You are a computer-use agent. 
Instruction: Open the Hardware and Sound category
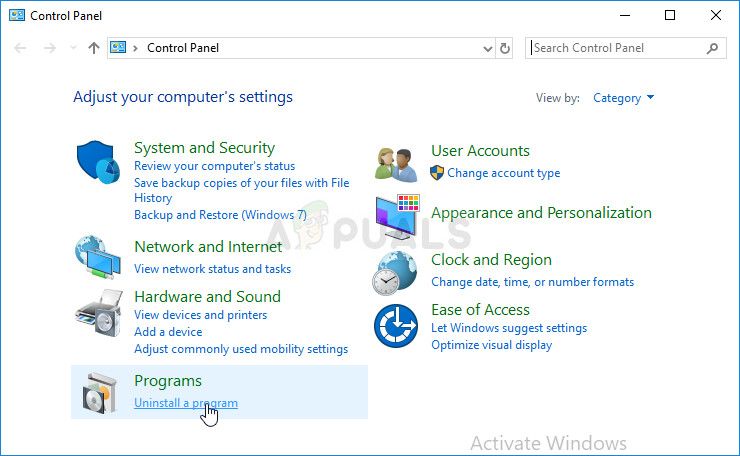click(x=207, y=297)
